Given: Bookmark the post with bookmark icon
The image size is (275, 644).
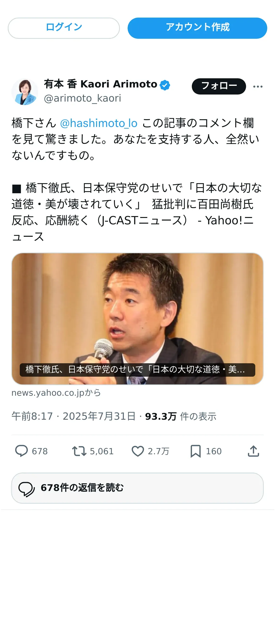Looking at the screenshot, I should click(x=196, y=451).
